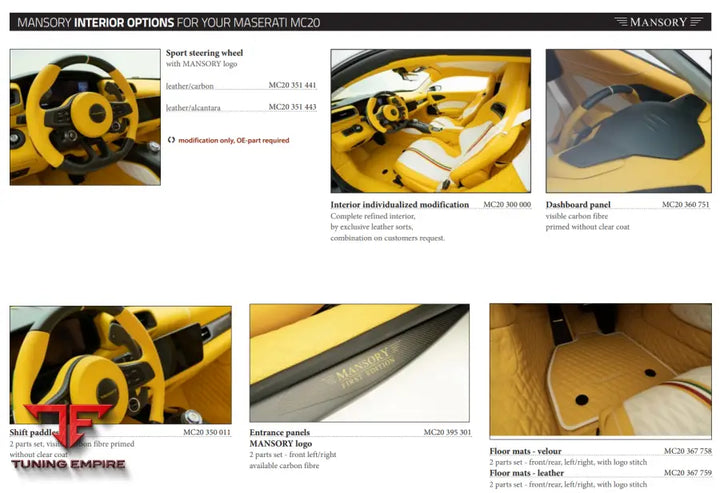Image resolution: width=720 pixels, height=493 pixels.
Task: Click the description line under Floor mats - velour
Action: click(568, 462)
